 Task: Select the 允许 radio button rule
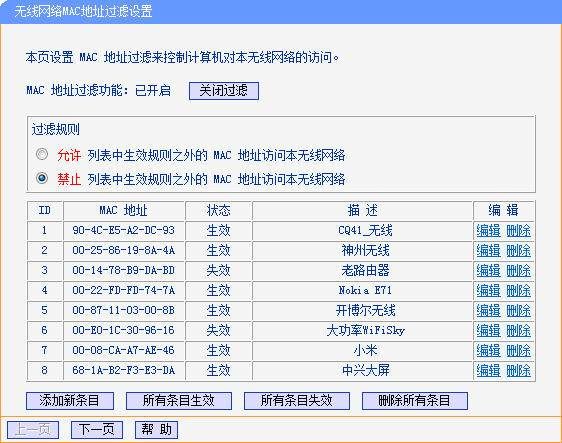point(42,154)
